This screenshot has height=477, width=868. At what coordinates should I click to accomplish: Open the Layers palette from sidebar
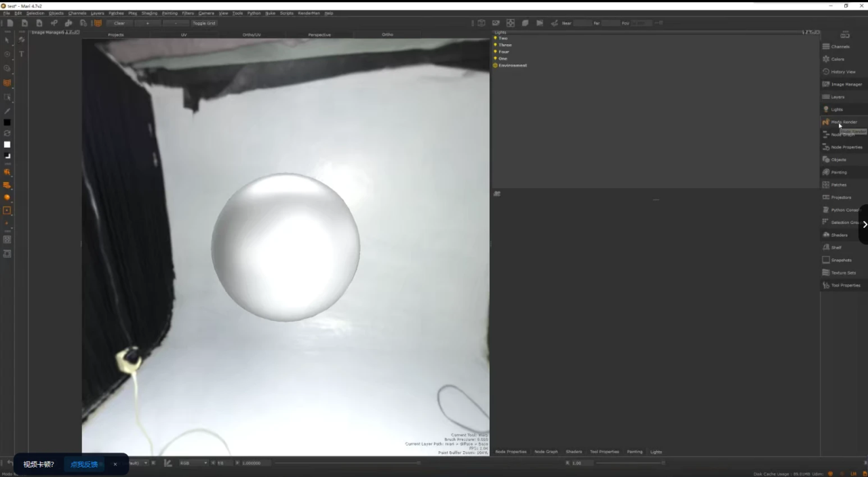[x=838, y=97]
